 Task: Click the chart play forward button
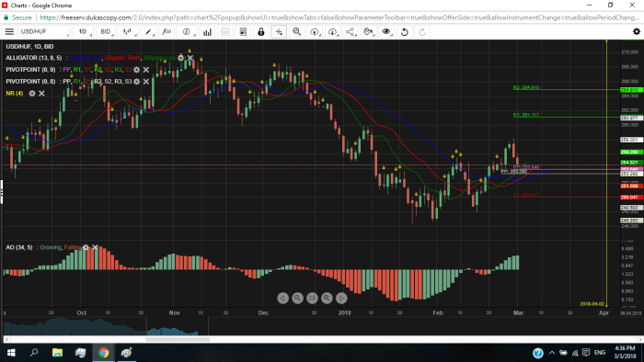coord(341,298)
